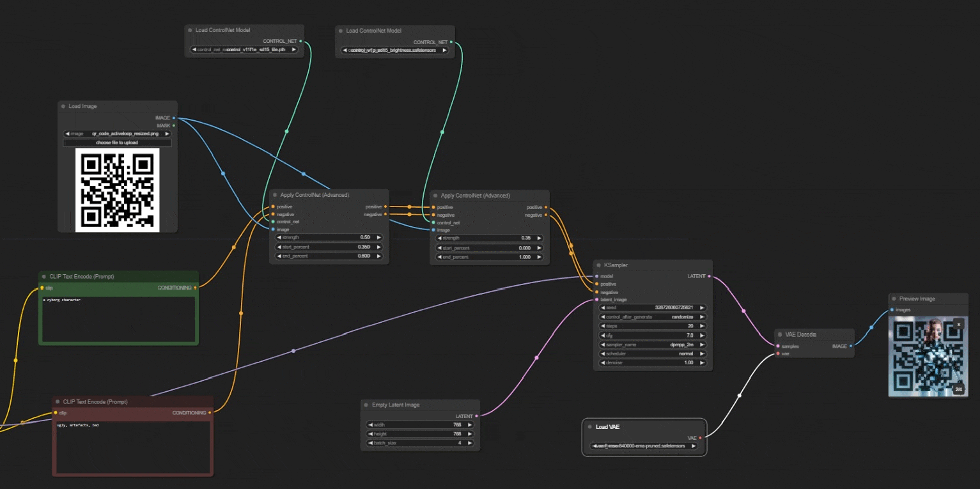The image size is (980, 489).
Task: Click the images input socket on Preview Image
Action: (x=892, y=310)
